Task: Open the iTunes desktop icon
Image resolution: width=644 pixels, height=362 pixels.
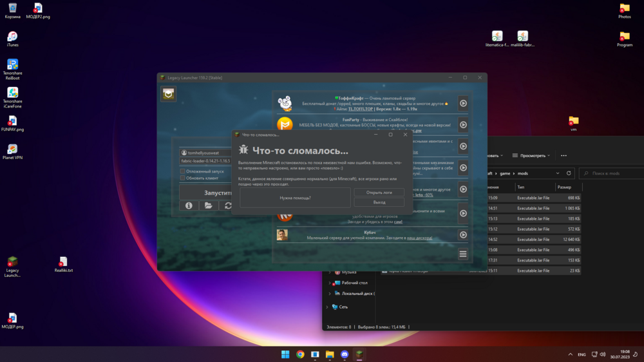Action: 12,39
